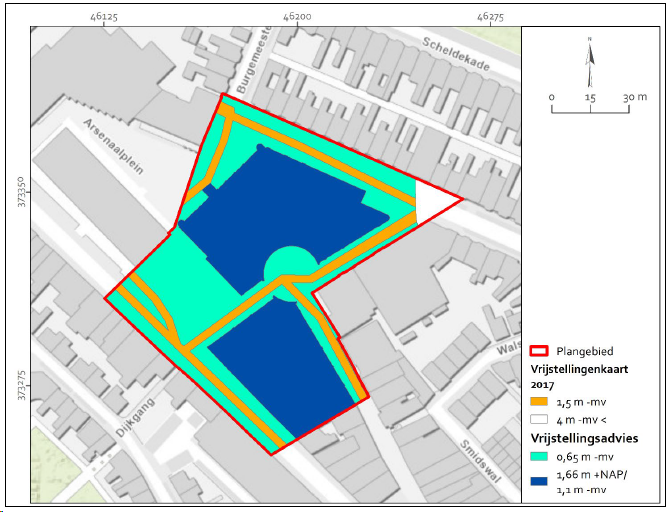Click the '1,5 m -mv' legend text
Image resolution: width=669 pixels, height=512 pixels.
point(581,402)
